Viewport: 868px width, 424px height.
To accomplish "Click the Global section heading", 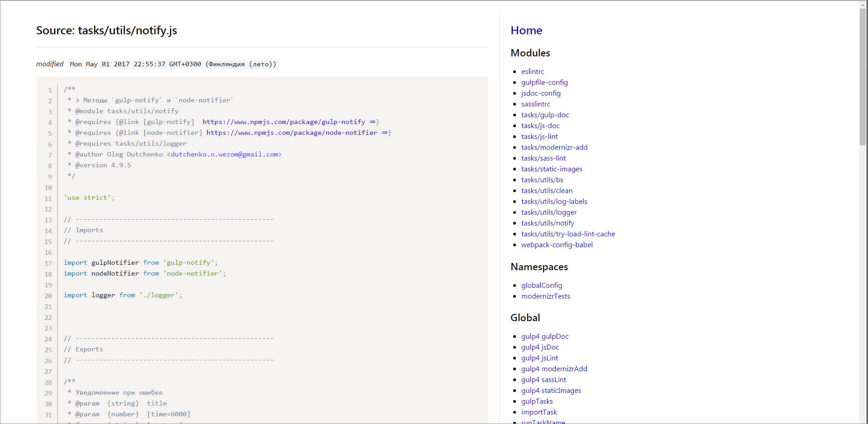I will (x=525, y=318).
